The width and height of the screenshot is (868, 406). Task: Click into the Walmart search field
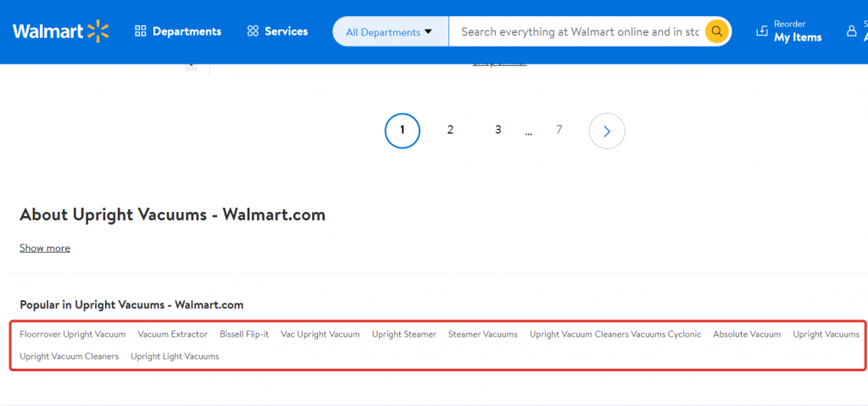click(580, 31)
